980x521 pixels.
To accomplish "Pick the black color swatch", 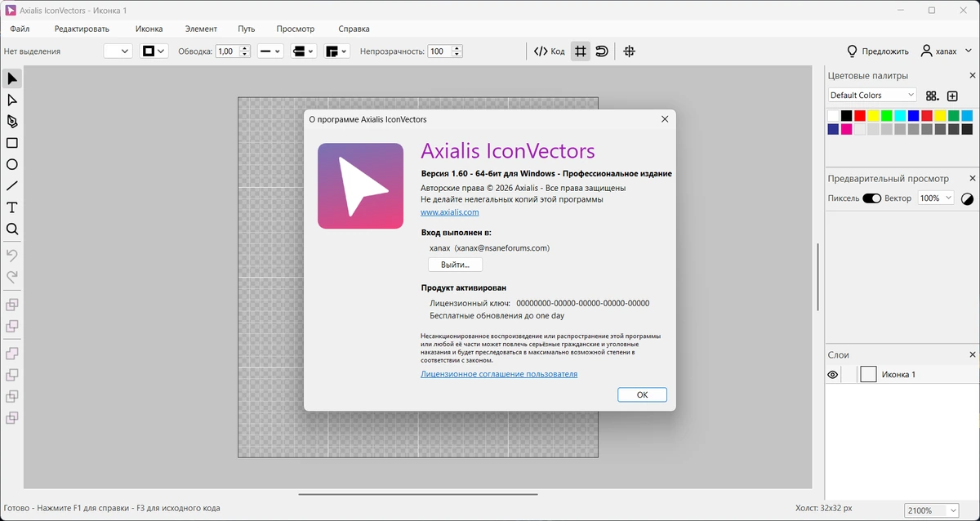I will pyautogui.click(x=846, y=116).
